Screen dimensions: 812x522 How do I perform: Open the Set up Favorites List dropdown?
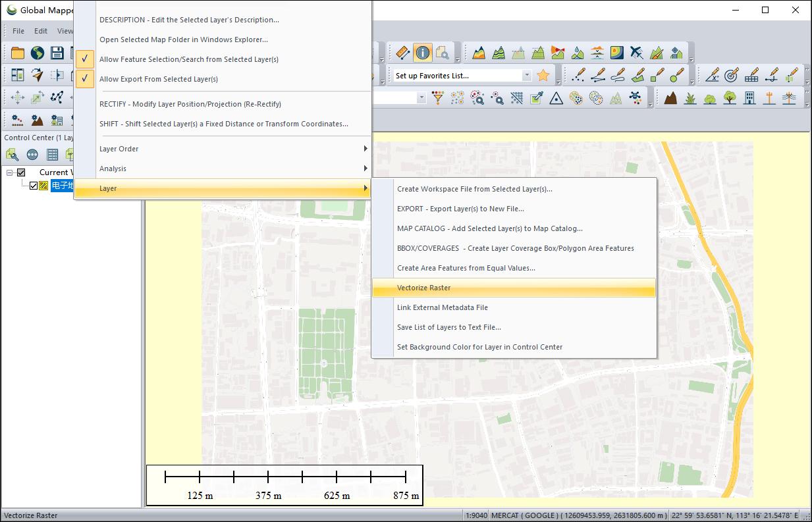[526, 76]
